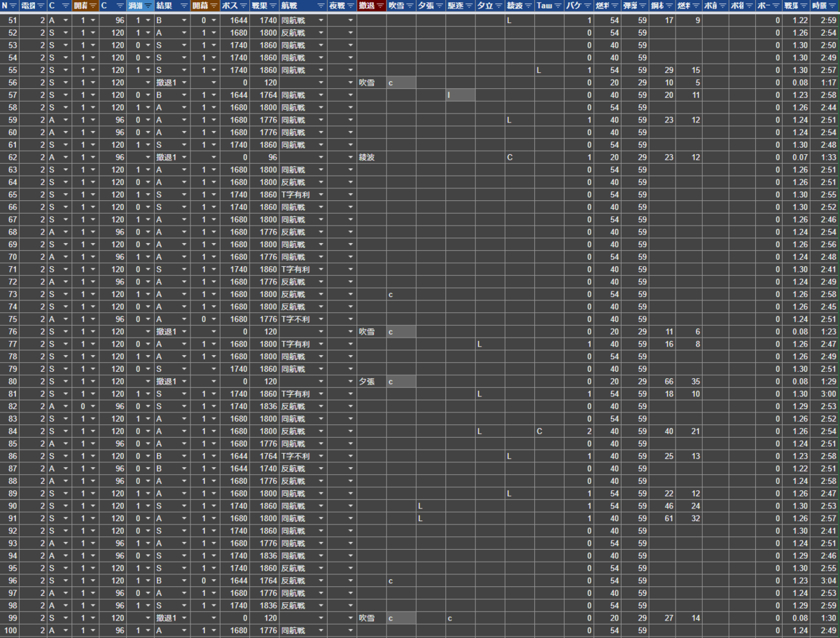Select the steel value 66 in row 80

tap(662, 382)
